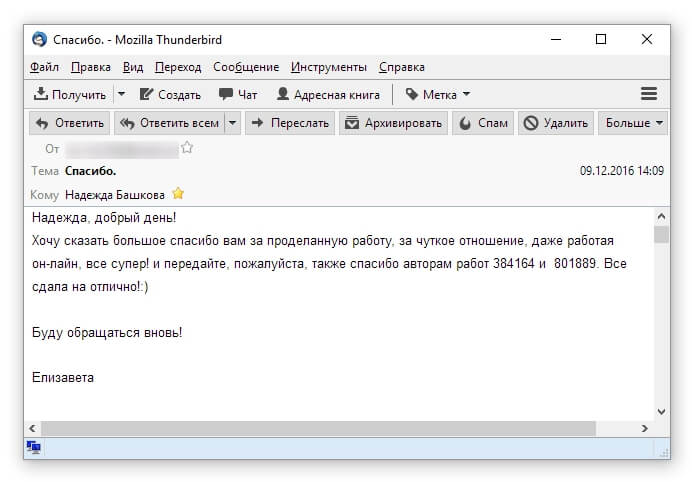692x482 pixels.
Task: Click the greeting Надежда, добрый день!
Action: click(x=104, y=218)
